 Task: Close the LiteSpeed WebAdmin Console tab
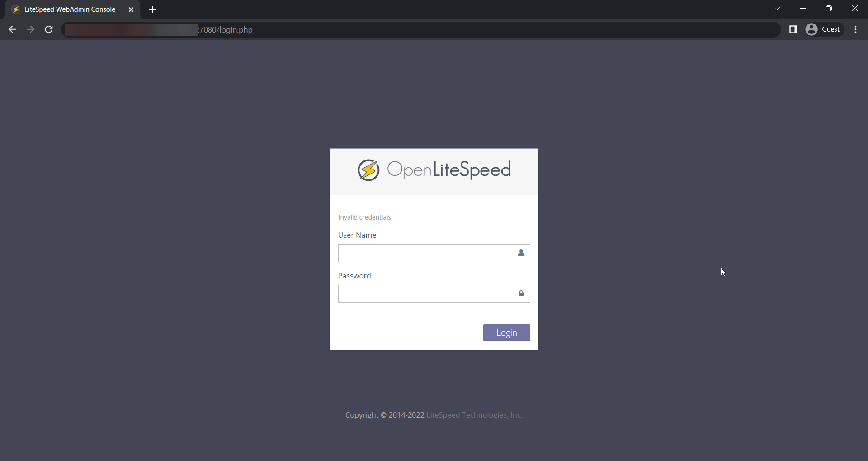point(131,9)
